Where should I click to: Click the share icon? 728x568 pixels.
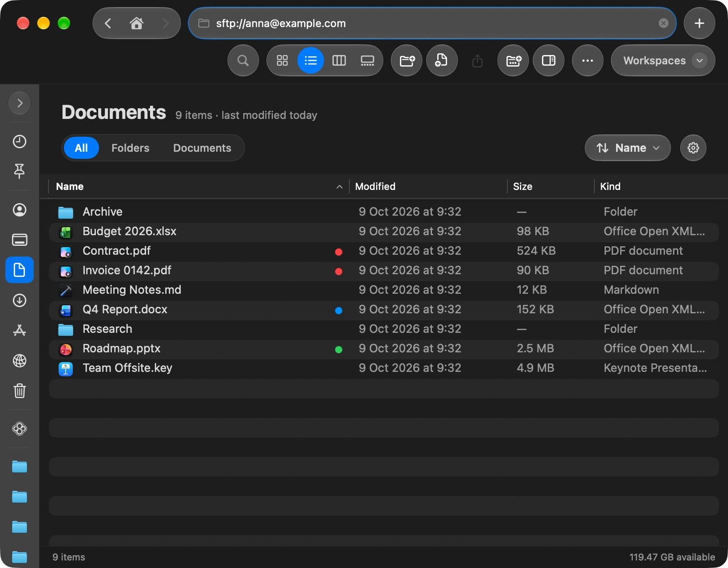click(x=477, y=60)
